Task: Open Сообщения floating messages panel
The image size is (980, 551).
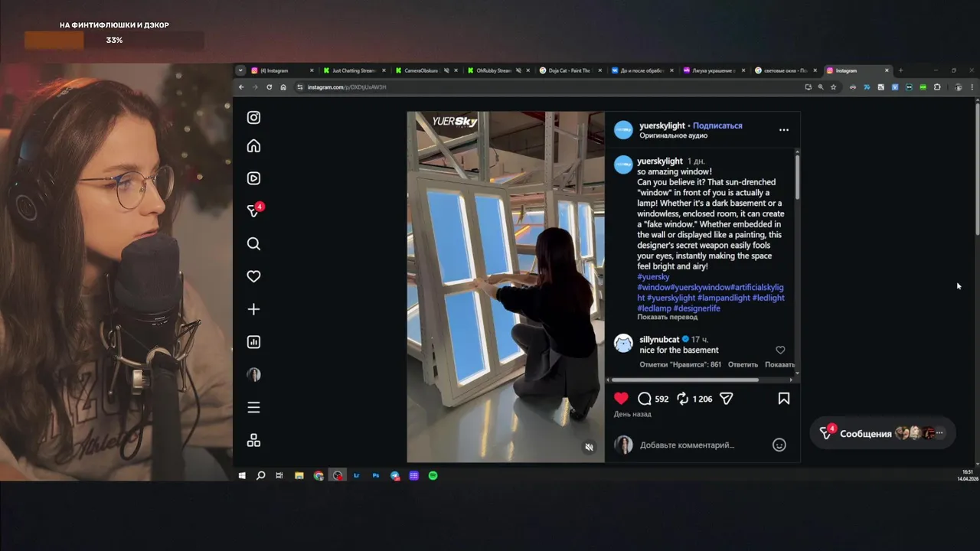Action: pyautogui.click(x=882, y=433)
